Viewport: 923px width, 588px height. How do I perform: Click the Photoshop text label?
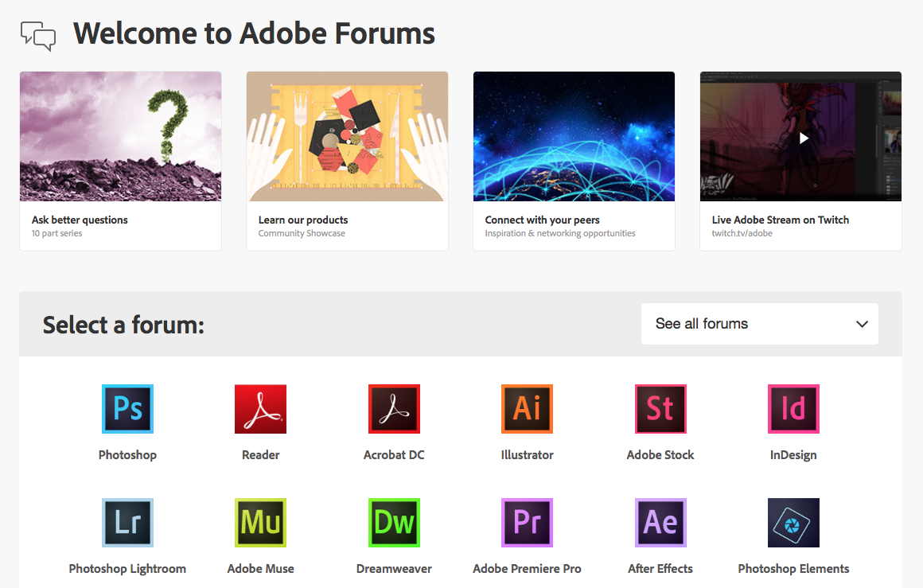click(x=128, y=455)
